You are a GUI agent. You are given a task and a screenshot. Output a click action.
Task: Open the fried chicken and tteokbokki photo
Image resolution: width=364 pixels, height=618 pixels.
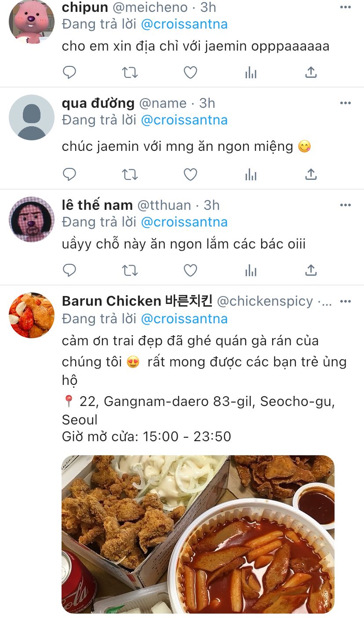(198, 534)
